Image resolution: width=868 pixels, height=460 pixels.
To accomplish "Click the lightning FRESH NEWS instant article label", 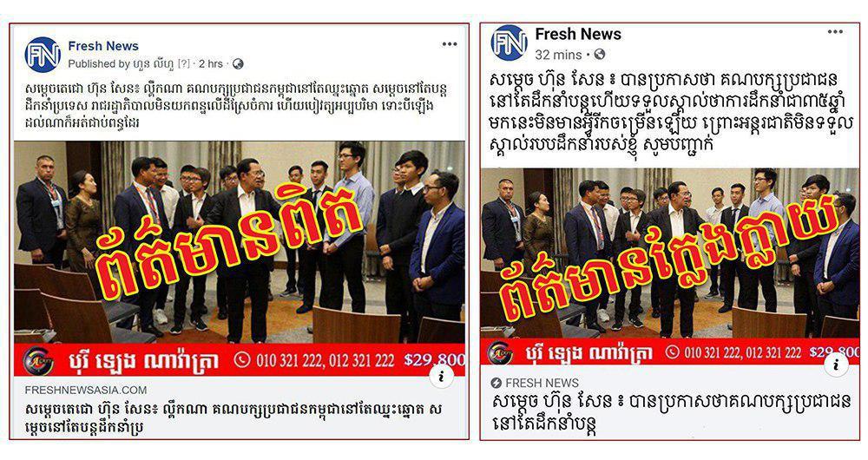I will click(x=536, y=383).
